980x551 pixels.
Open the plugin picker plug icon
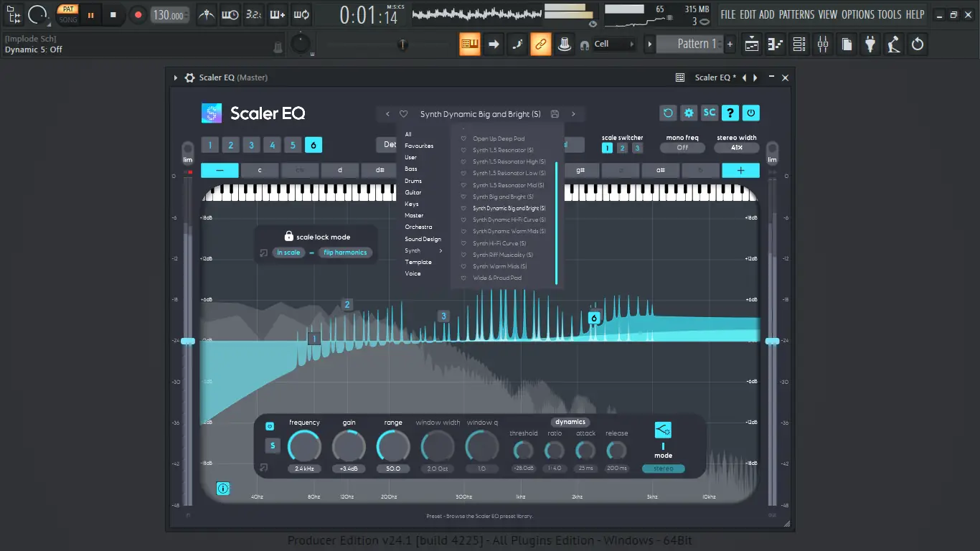pyautogui.click(x=870, y=44)
